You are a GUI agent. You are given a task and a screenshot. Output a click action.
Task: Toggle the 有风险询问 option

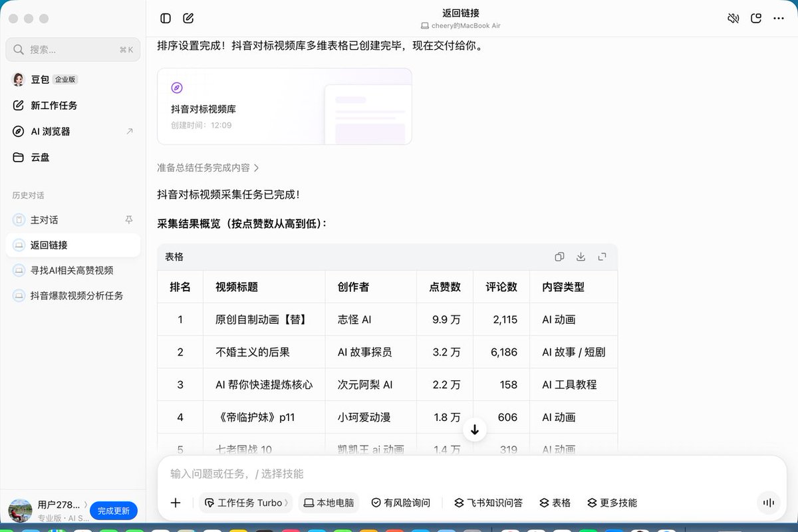point(400,503)
